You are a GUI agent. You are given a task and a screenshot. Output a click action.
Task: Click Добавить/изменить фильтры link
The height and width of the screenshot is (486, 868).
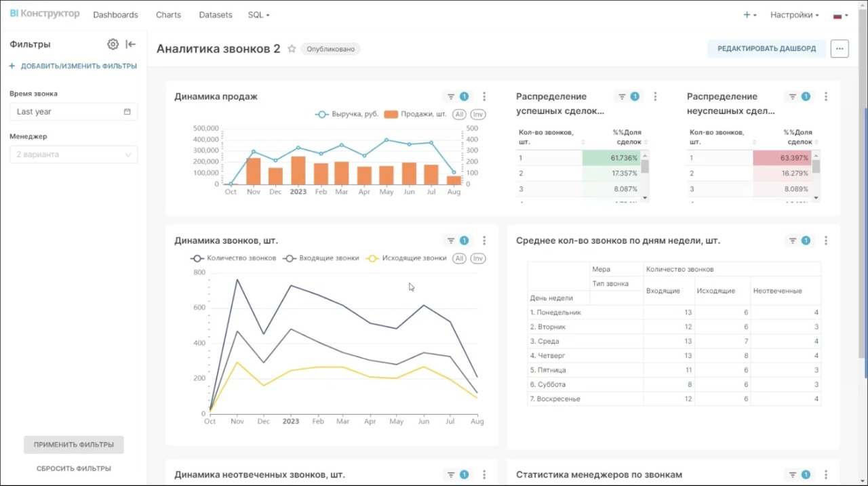(73, 66)
